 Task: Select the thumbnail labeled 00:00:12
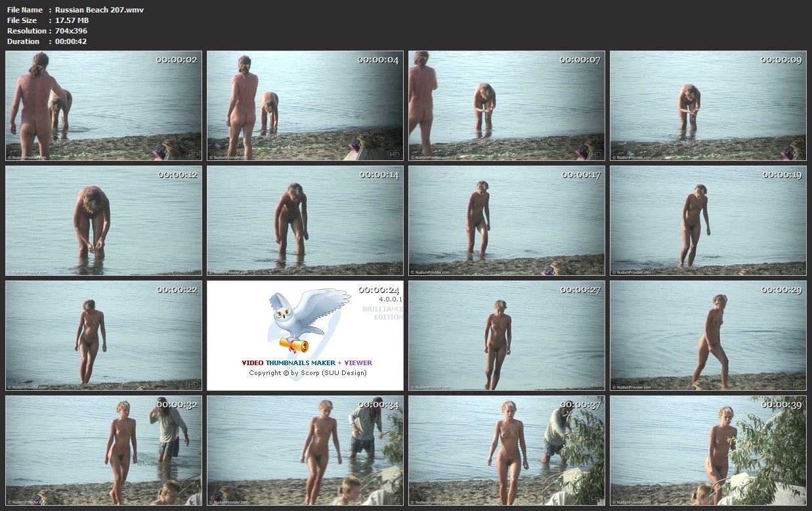point(104,221)
